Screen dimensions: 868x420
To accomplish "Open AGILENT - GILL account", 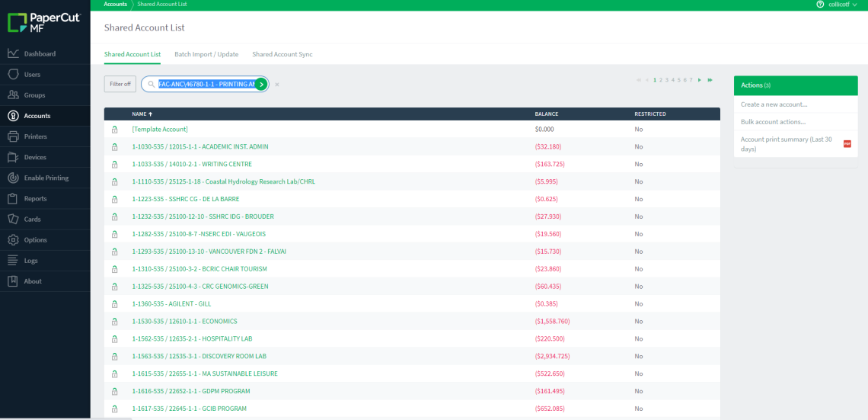I will pos(171,303).
